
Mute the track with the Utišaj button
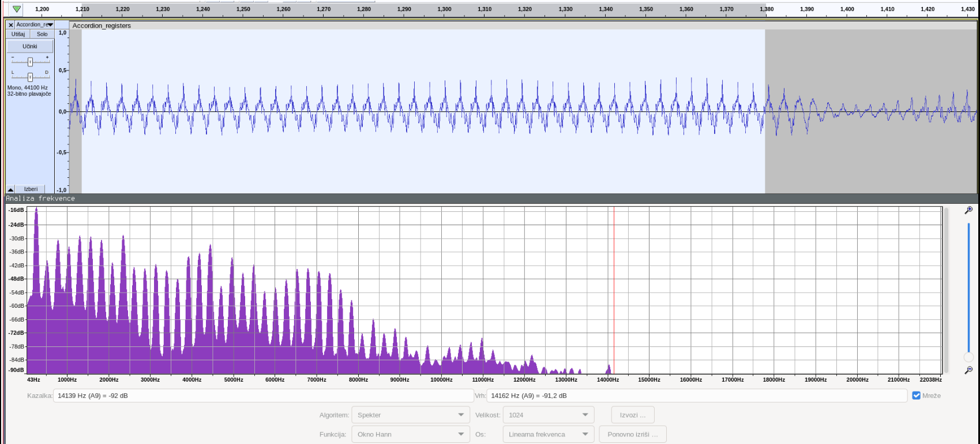[x=18, y=34]
